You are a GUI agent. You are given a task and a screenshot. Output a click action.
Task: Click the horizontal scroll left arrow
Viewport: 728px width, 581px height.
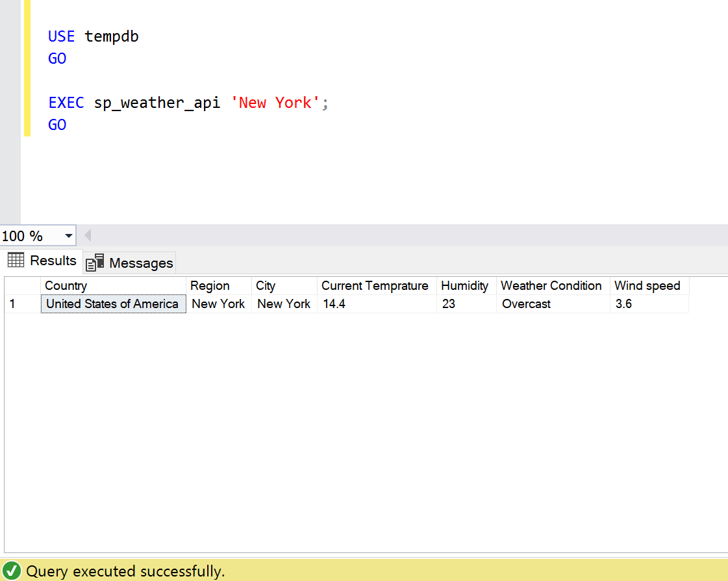pyautogui.click(x=88, y=235)
